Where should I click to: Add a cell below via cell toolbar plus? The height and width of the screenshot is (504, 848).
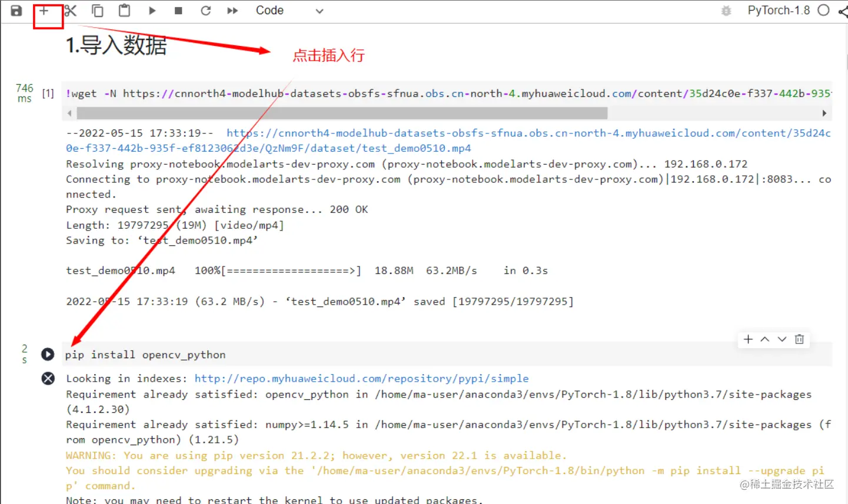(748, 339)
